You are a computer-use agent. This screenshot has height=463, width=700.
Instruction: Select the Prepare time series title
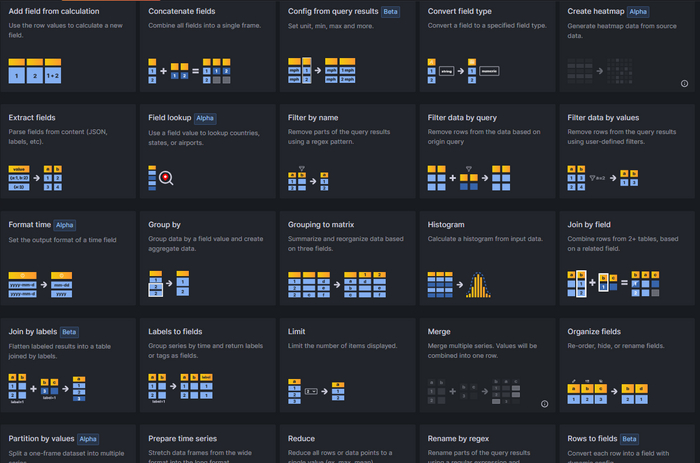click(x=183, y=438)
